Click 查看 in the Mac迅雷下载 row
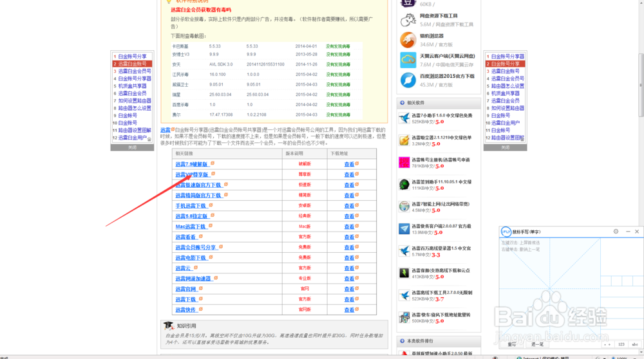This screenshot has width=644, height=359. coord(349,226)
